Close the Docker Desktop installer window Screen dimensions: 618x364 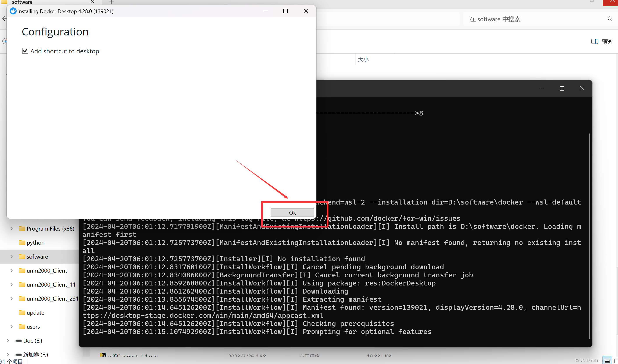click(x=306, y=11)
